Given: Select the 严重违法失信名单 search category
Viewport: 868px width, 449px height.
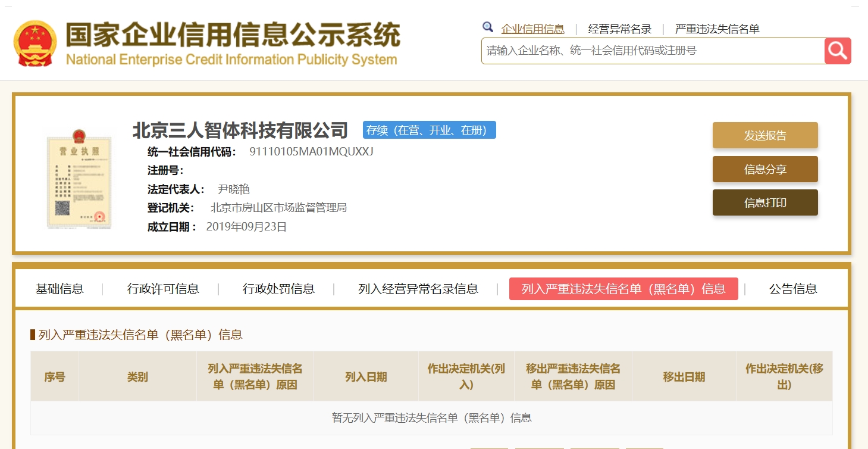Looking at the screenshot, I should (x=717, y=29).
